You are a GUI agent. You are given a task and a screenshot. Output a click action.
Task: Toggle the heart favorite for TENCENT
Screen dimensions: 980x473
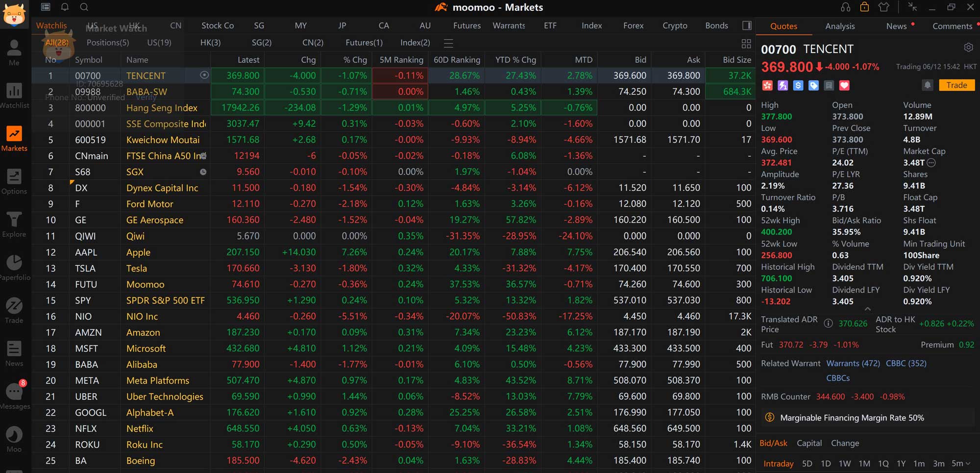tap(844, 85)
